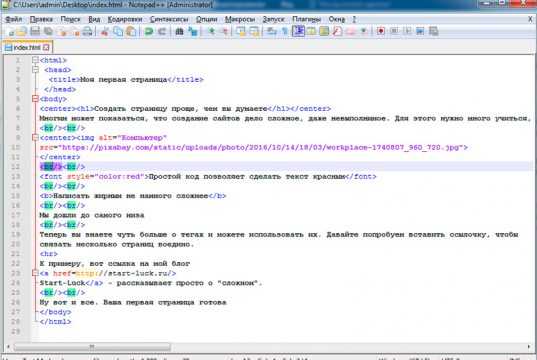537x360 pixels.
Task: Toggle word wrap toolbar button
Action: 272,32
